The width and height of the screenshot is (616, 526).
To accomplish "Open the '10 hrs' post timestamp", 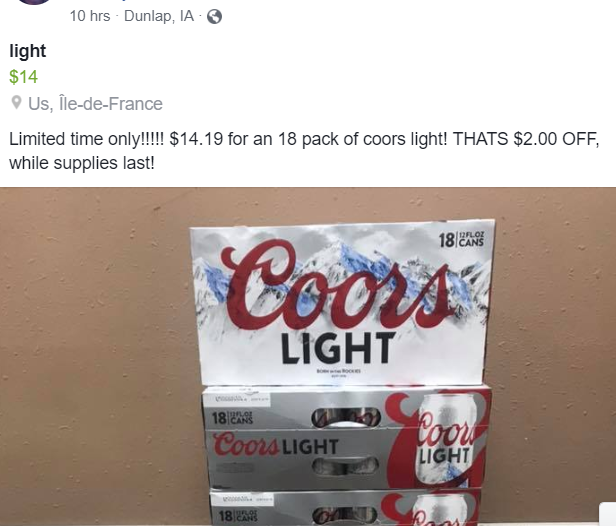I will (x=90, y=16).
